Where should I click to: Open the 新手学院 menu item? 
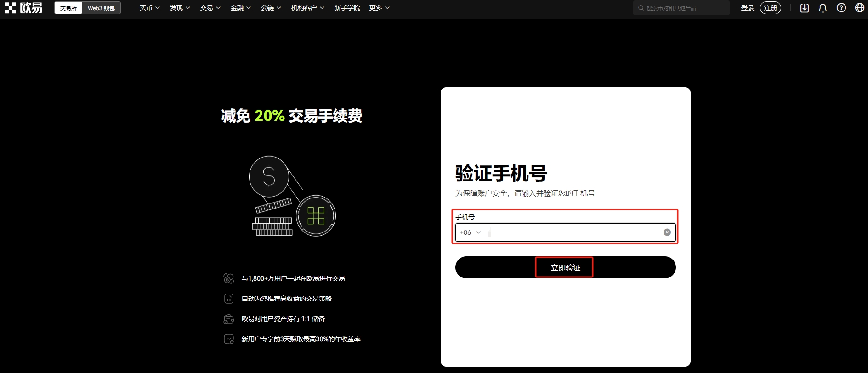click(x=347, y=8)
